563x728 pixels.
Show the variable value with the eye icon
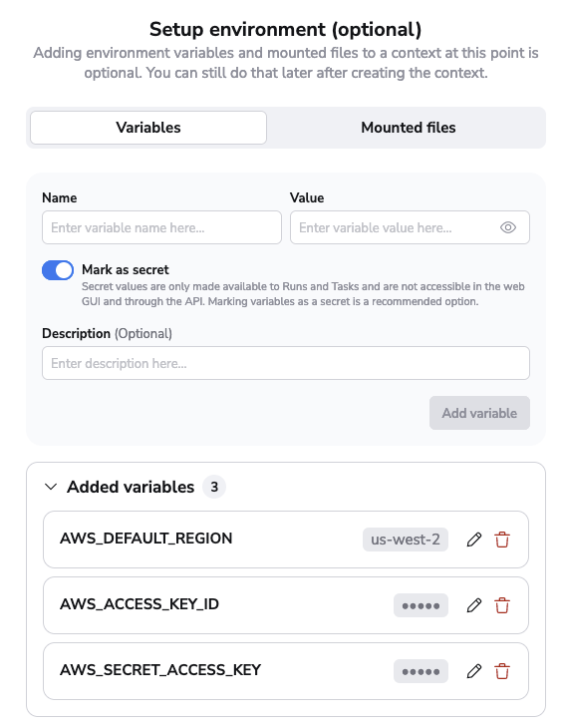[x=508, y=227]
